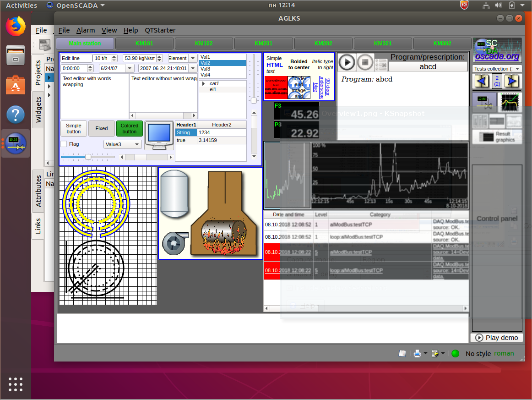Expand the cat1 tree node

pyautogui.click(x=203, y=83)
